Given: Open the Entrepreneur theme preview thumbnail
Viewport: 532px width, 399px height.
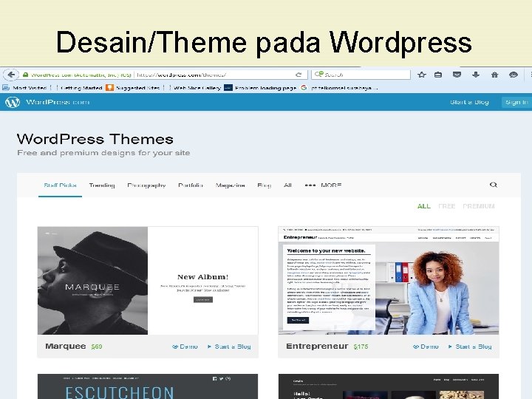Looking at the screenshot, I should click(x=389, y=281).
